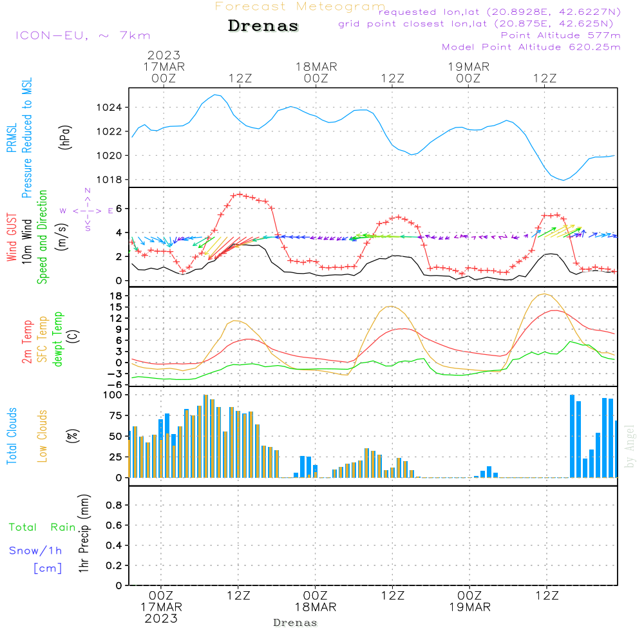This screenshot has width=644, height=644.
Task: Click the '1hr Precip (mm)' axis label
Action: coord(84,533)
